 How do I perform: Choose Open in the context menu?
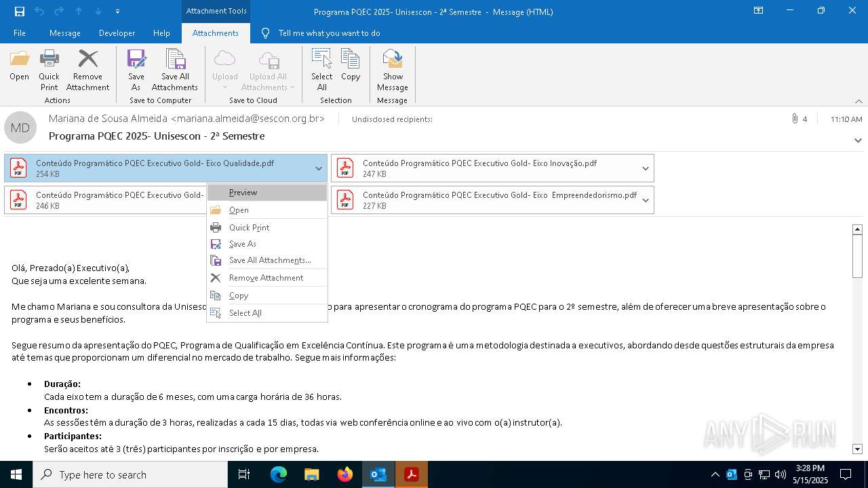pyautogui.click(x=267, y=210)
